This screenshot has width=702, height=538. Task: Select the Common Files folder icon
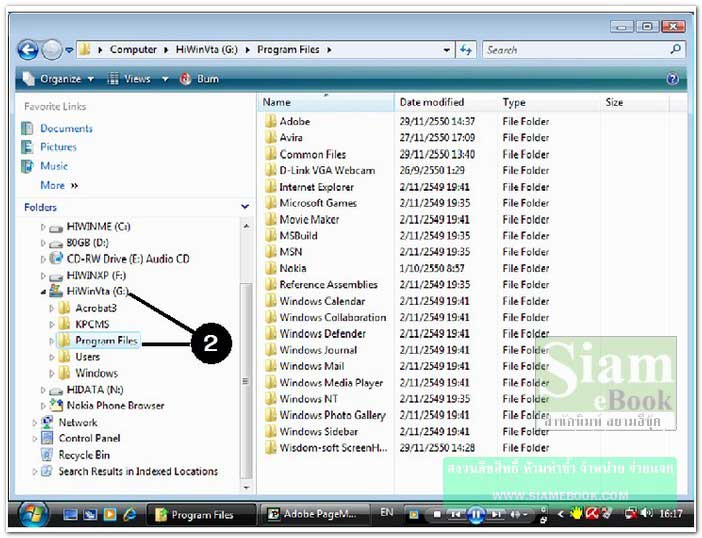click(x=270, y=154)
